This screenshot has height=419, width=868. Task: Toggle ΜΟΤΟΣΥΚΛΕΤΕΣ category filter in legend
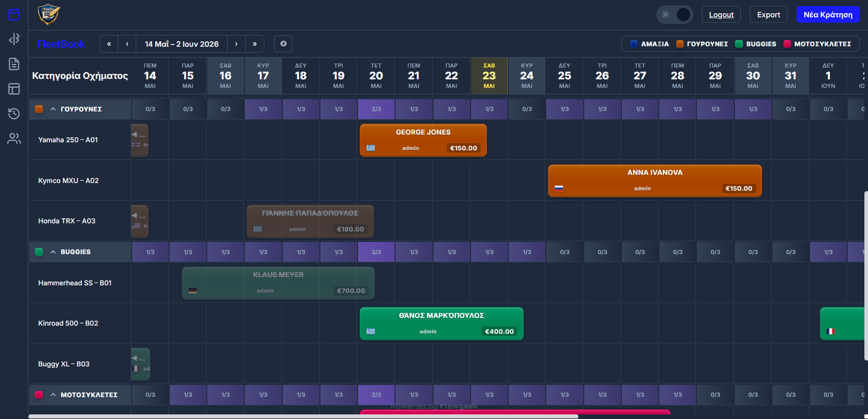coord(817,44)
